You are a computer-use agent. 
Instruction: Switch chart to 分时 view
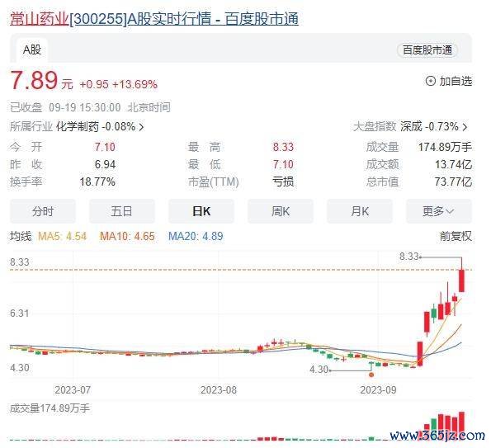point(43,211)
